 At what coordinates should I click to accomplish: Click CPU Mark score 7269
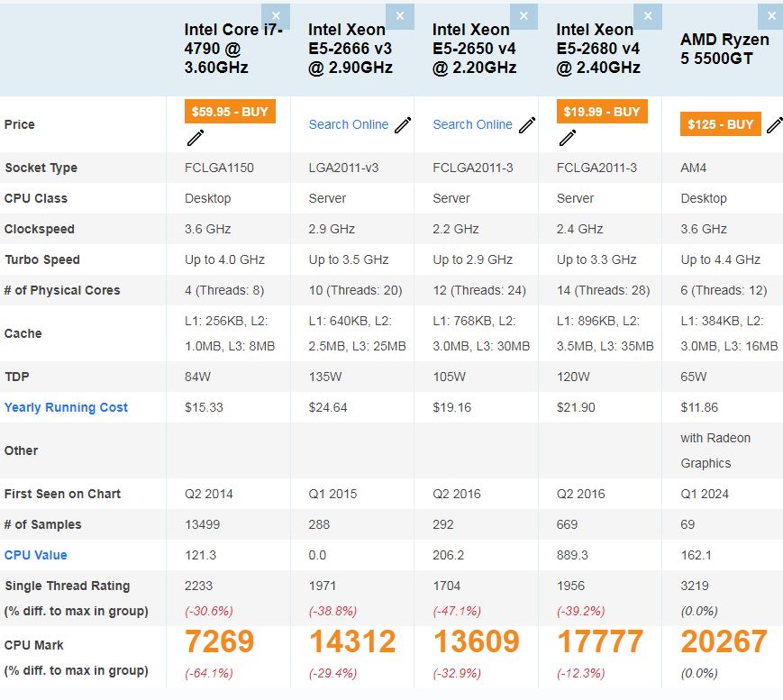tap(219, 641)
